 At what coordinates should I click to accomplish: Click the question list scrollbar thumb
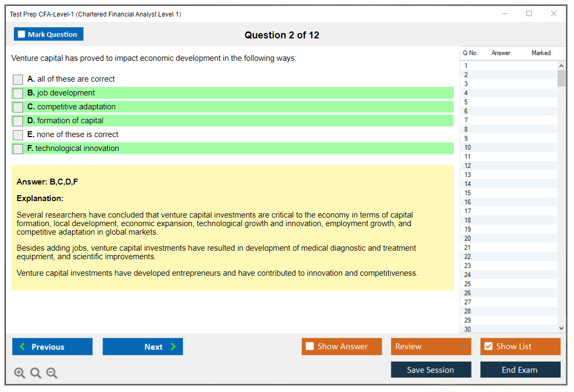click(561, 78)
